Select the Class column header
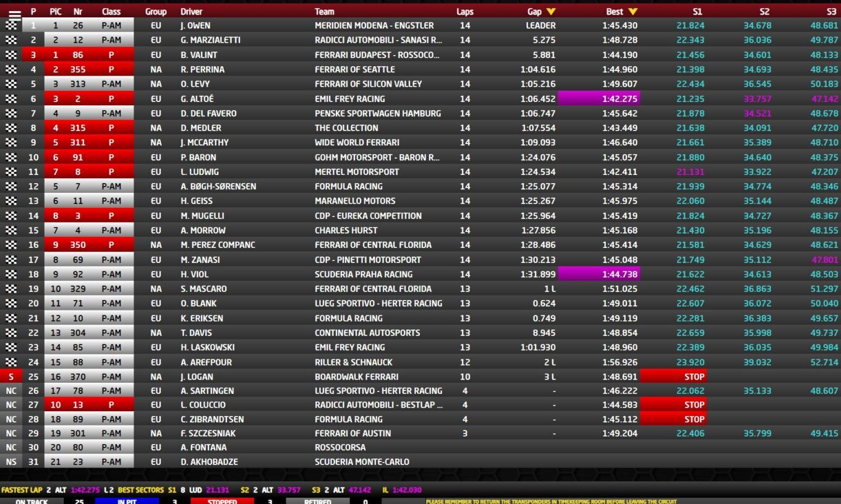841x504 pixels. pos(111,12)
